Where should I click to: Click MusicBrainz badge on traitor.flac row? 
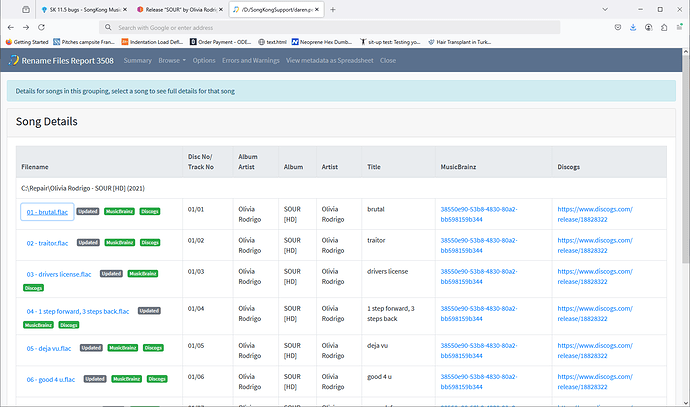coord(120,242)
